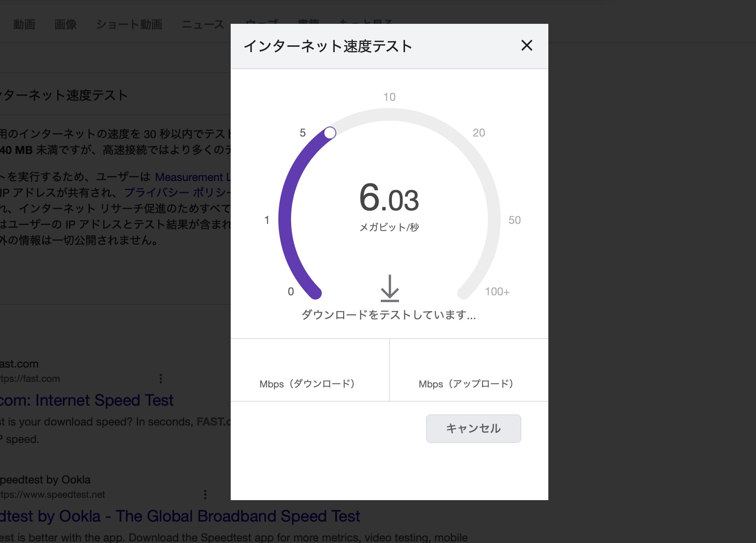Click the gauge label 20
Viewport: 756px width, 543px height.
(x=479, y=133)
